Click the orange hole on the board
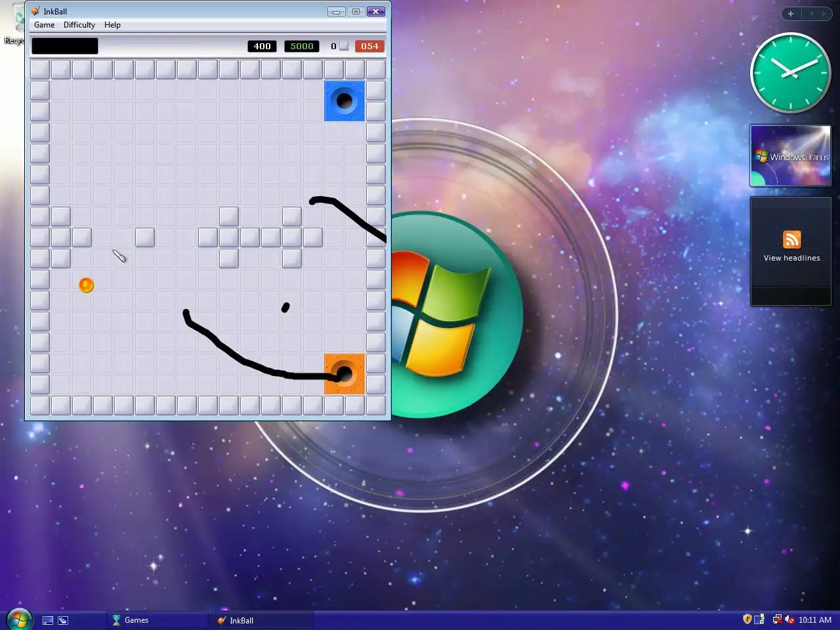840x630 pixels. click(x=345, y=374)
